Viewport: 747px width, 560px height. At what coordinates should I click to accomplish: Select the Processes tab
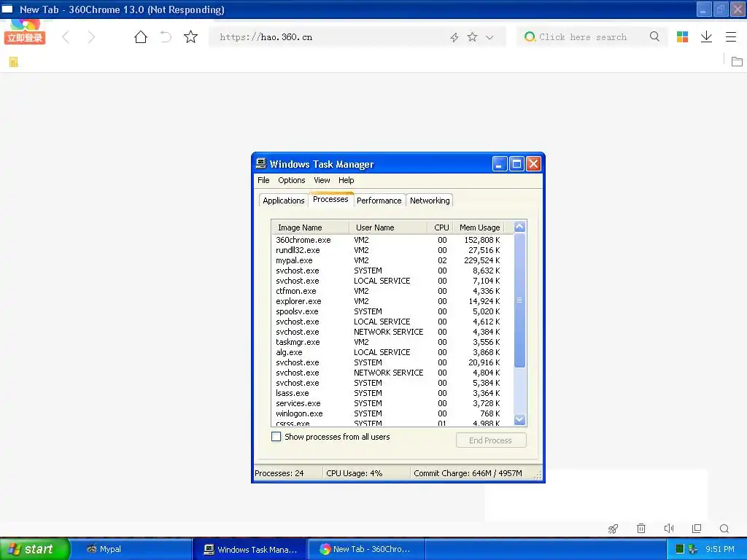click(330, 200)
